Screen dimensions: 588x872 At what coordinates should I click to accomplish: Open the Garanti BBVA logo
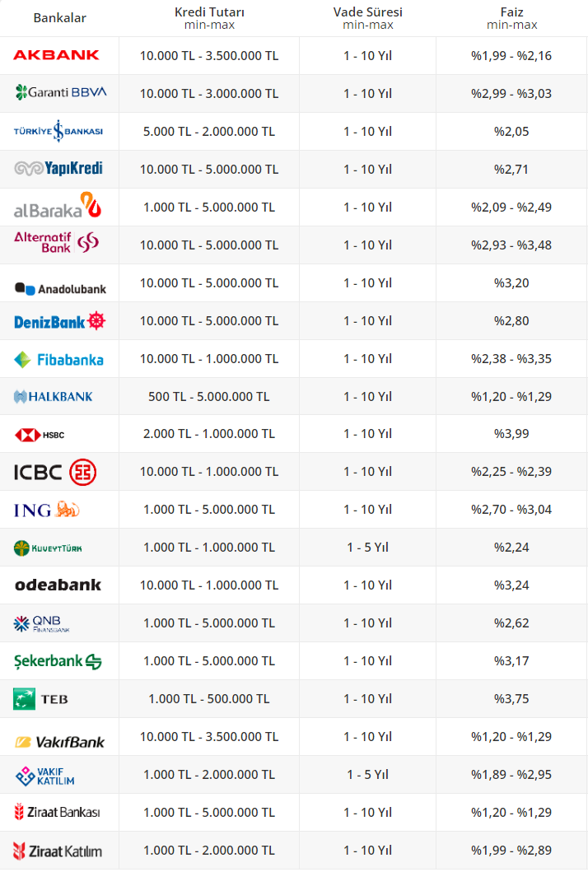pos(61,92)
